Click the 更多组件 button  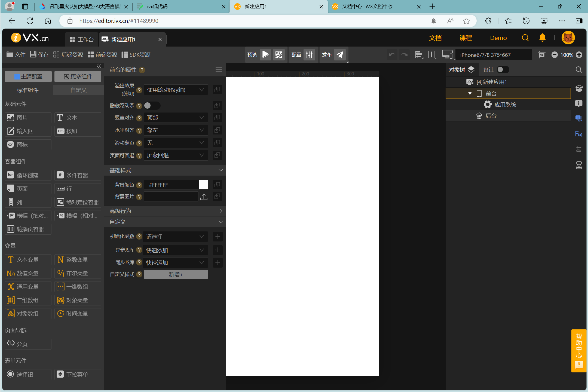(x=78, y=76)
